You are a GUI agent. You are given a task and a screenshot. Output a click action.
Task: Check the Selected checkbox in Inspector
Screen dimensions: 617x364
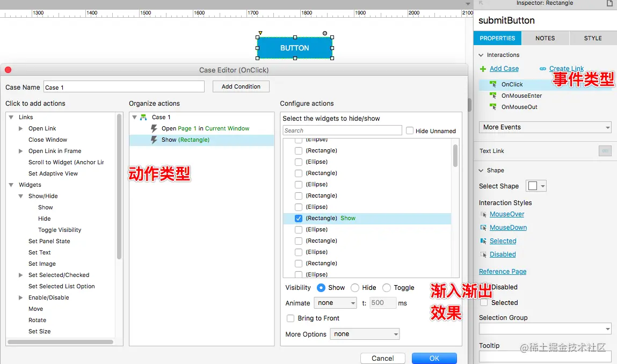484,303
